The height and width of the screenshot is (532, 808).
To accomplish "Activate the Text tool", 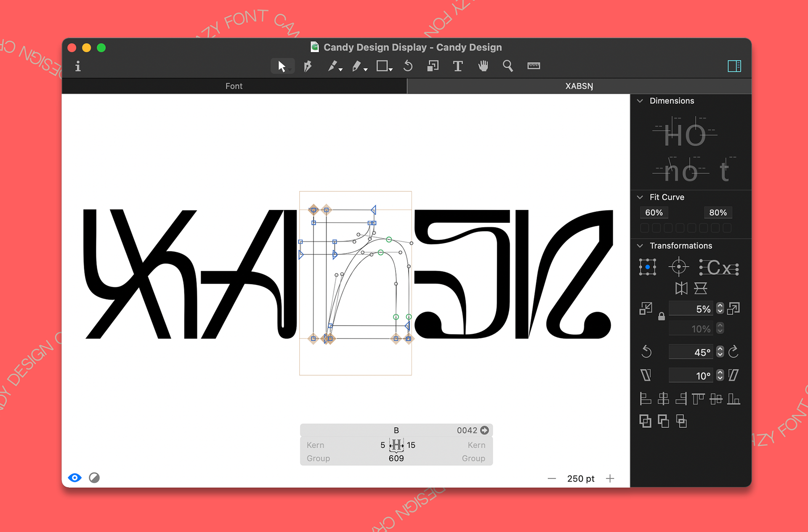I will (x=458, y=66).
